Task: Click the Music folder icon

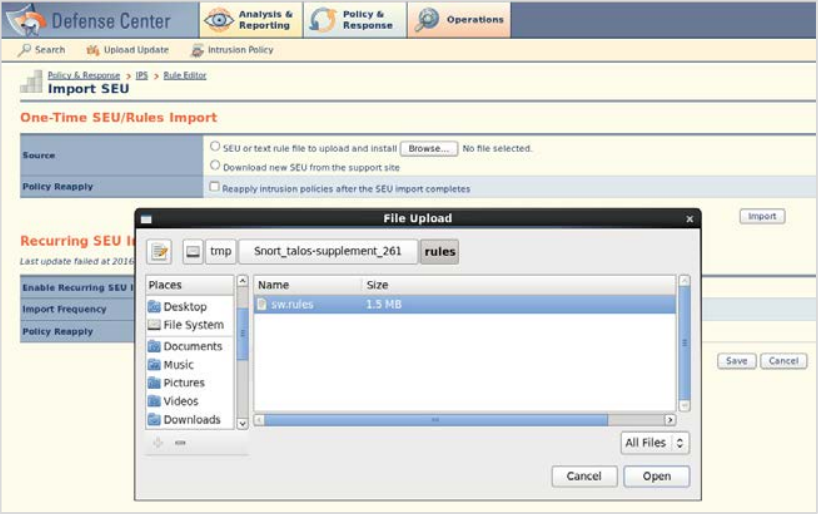Action: coord(154,365)
